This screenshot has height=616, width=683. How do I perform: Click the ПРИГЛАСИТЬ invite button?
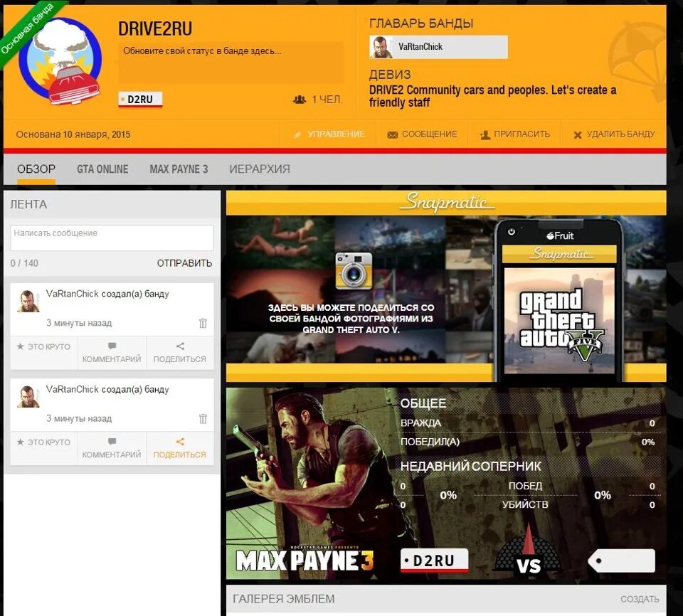[x=514, y=134]
